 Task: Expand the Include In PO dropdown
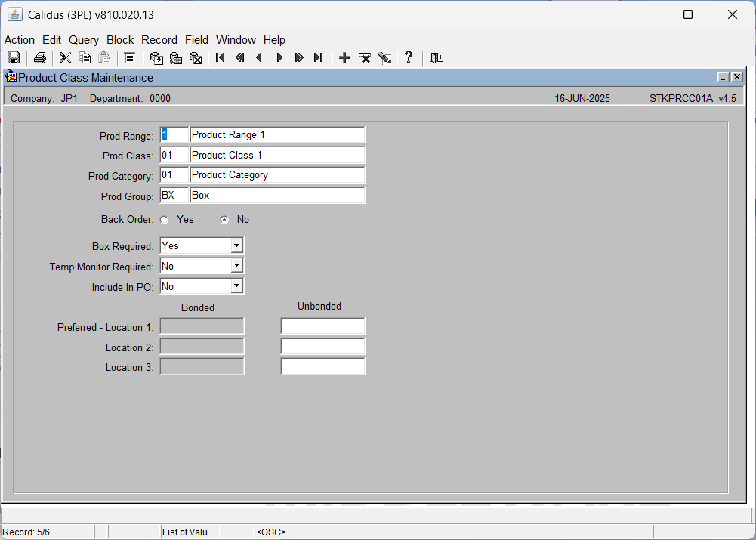point(236,286)
